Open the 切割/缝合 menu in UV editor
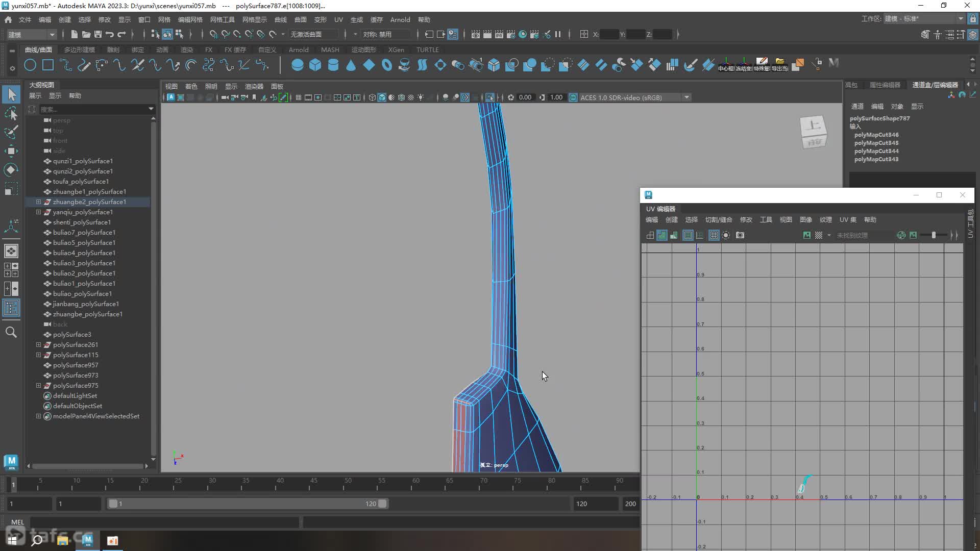 tap(719, 219)
